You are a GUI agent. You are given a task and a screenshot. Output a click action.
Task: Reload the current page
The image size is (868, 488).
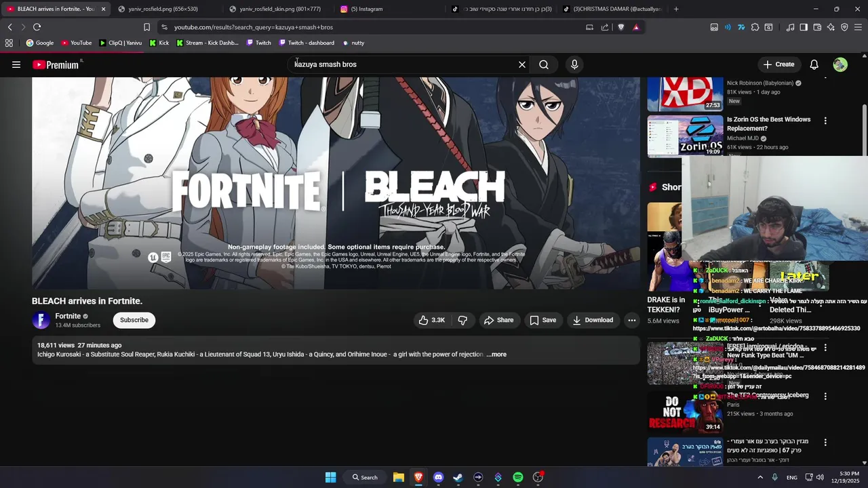[x=37, y=27]
